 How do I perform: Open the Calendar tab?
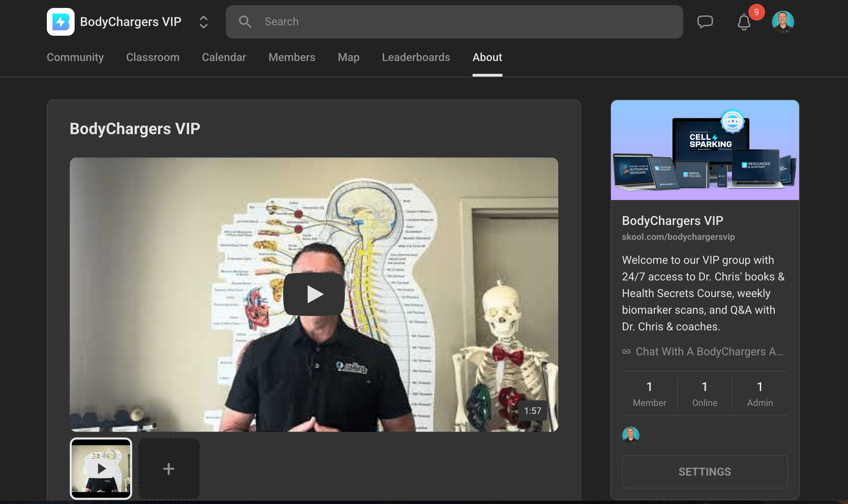tap(224, 57)
